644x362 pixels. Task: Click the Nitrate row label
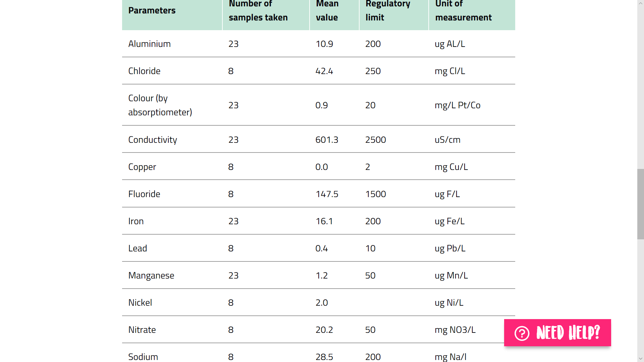coord(142,330)
